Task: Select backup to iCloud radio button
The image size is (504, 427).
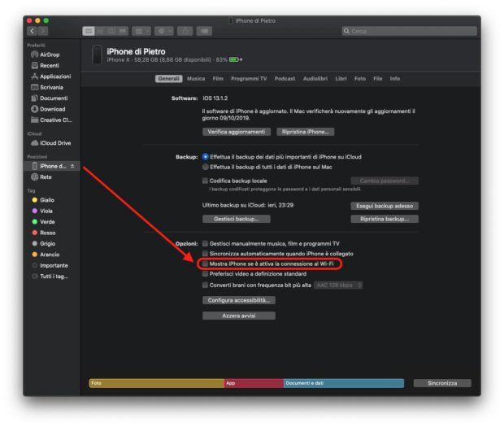Action: point(206,157)
